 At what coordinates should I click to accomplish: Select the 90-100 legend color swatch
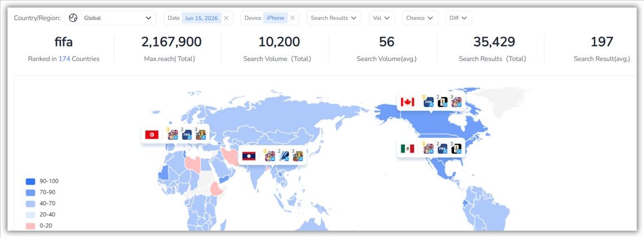click(31, 181)
